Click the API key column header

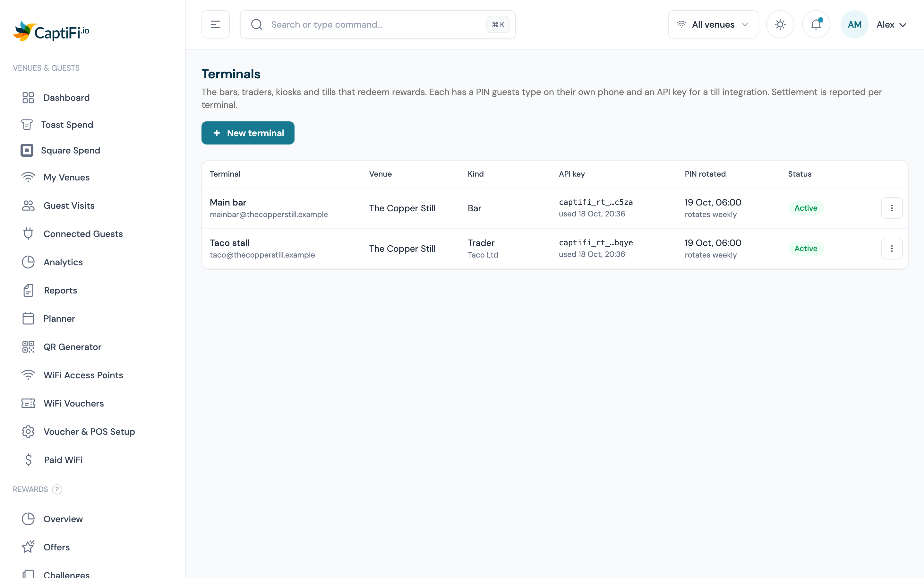tap(572, 174)
